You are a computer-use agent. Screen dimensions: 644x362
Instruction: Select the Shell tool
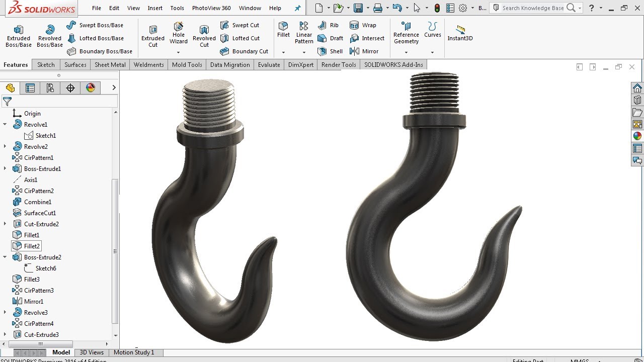331,51
